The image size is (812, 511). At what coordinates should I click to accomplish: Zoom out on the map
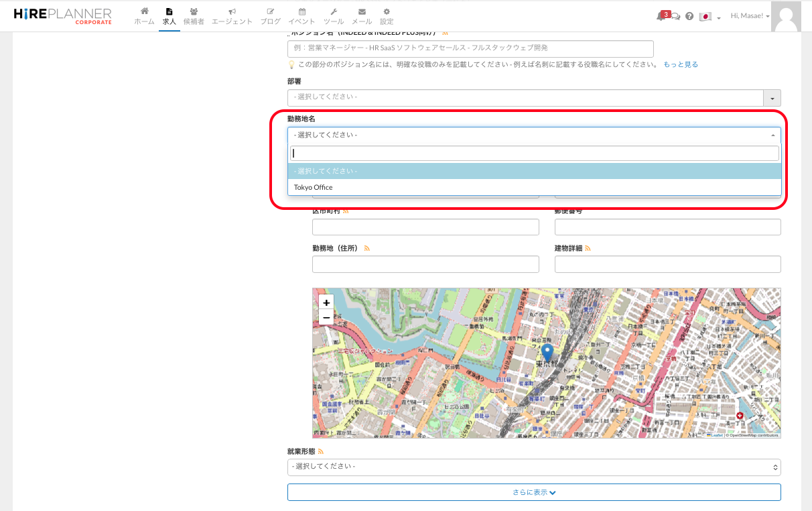coord(326,317)
